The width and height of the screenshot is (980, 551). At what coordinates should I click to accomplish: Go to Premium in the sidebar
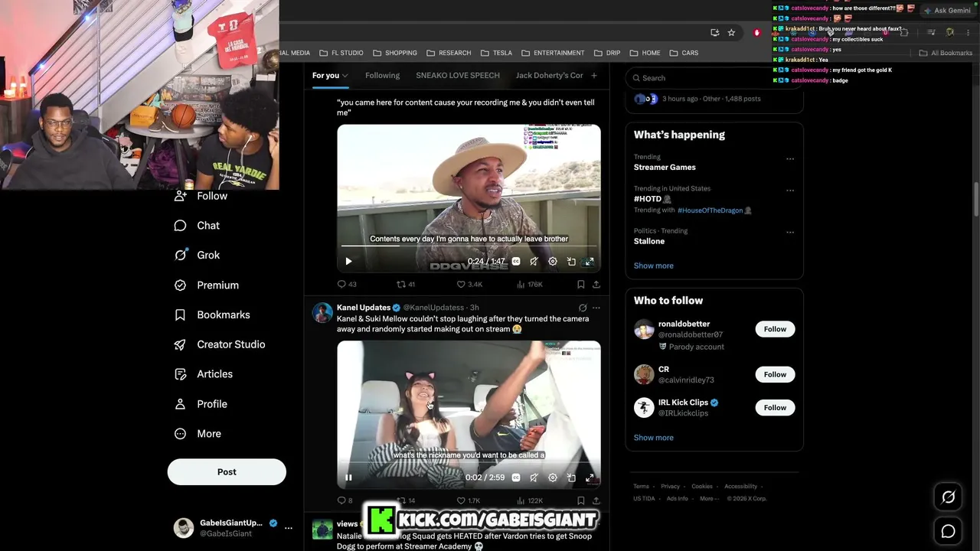click(207, 285)
